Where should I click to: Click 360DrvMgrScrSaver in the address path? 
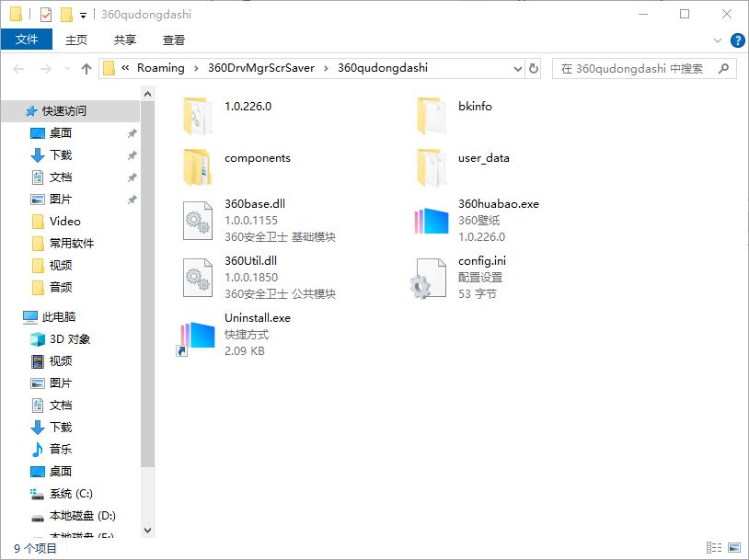pos(261,68)
